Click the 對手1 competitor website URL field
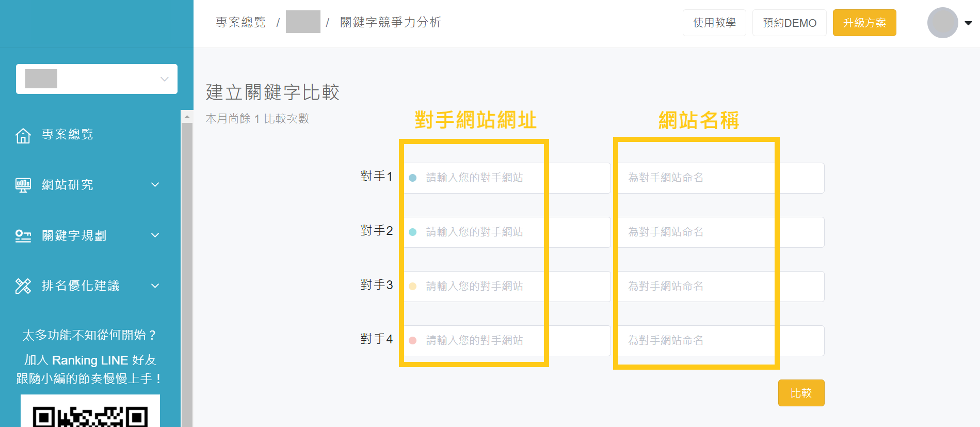980x427 pixels. click(507, 178)
